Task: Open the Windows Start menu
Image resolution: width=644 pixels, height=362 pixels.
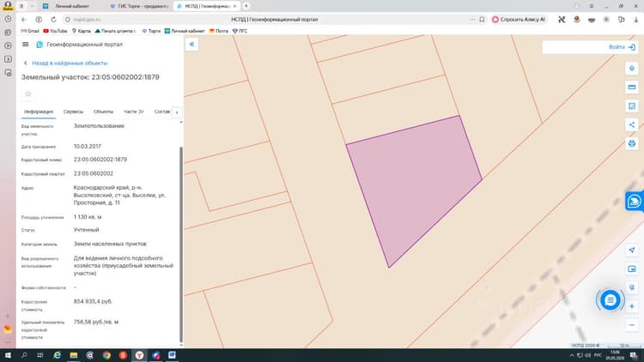Action: (x=8, y=355)
